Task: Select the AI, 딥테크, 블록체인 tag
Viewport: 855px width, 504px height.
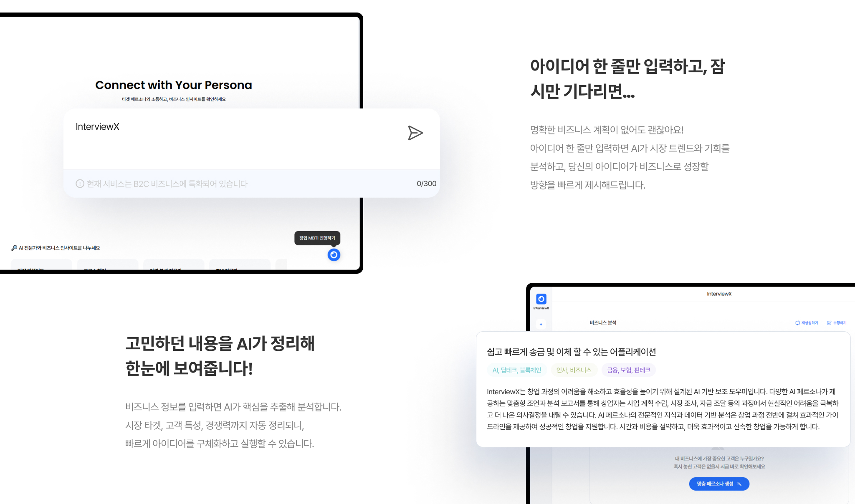Action: coord(516,370)
